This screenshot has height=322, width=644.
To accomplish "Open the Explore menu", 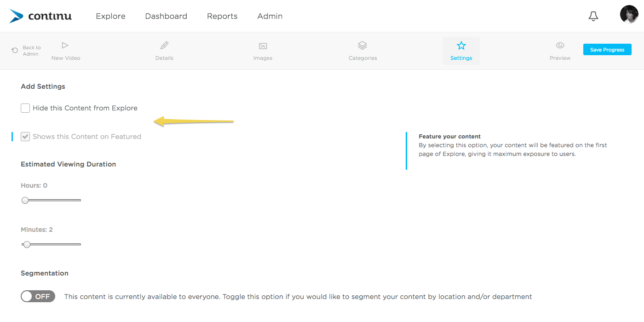I will [x=110, y=16].
